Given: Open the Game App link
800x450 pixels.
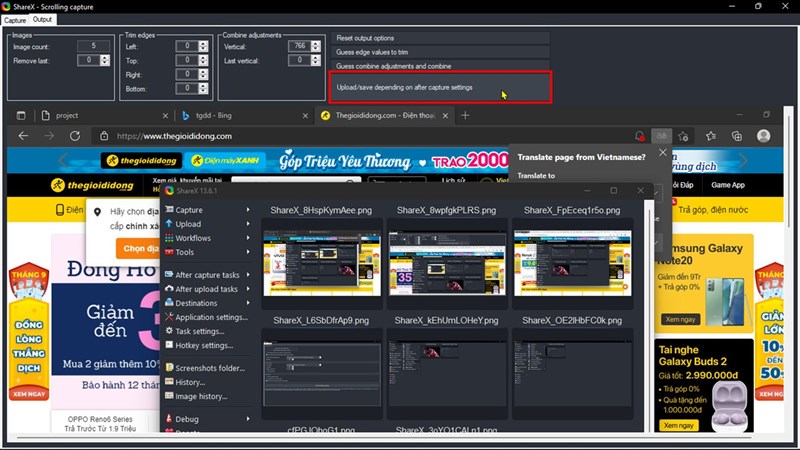Looking at the screenshot, I should point(728,185).
